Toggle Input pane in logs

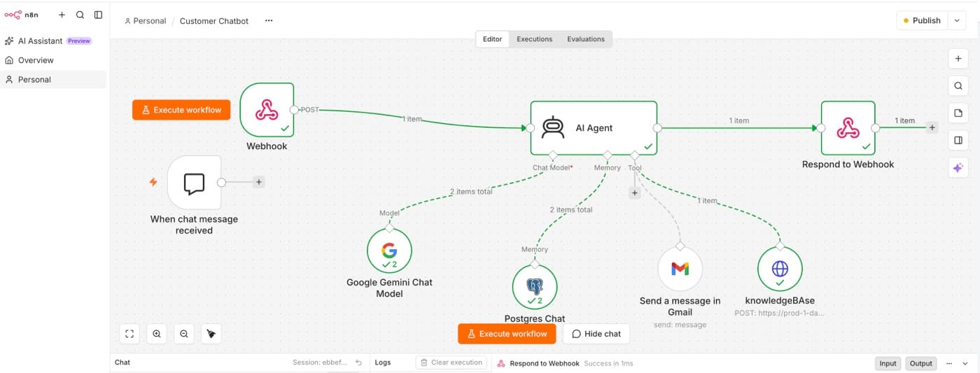[888, 363]
